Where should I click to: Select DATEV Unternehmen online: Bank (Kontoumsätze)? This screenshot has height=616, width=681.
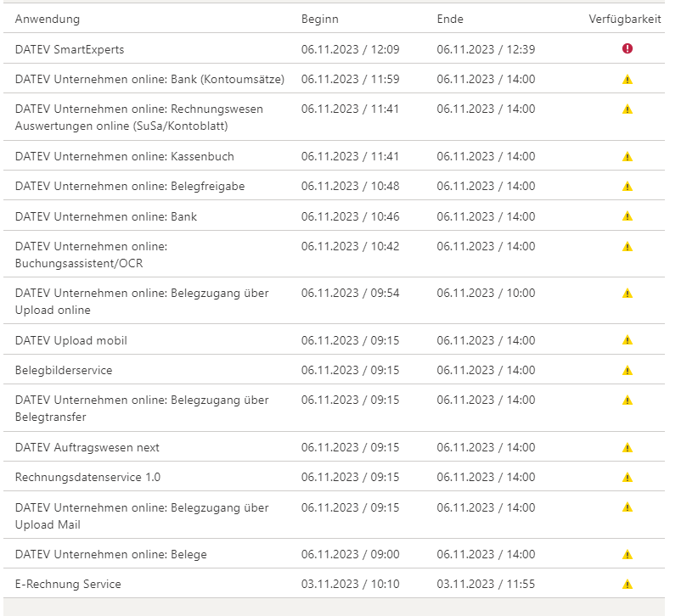coord(149,80)
